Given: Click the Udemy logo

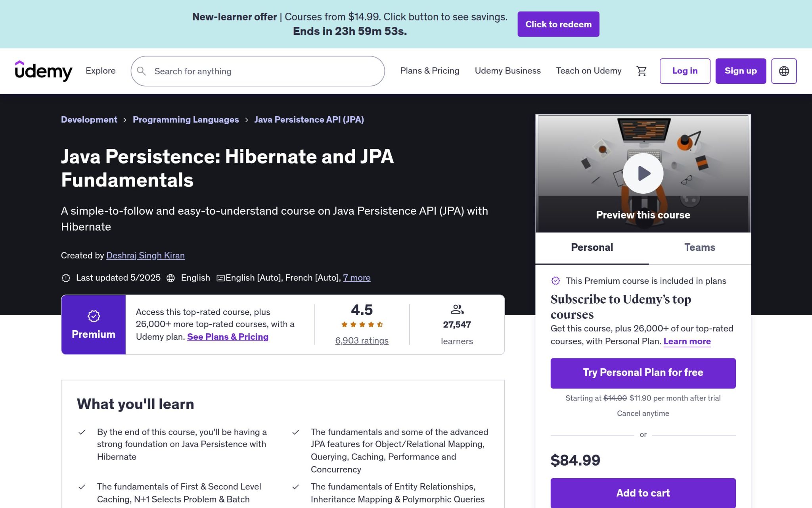Looking at the screenshot, I should 43,71.
